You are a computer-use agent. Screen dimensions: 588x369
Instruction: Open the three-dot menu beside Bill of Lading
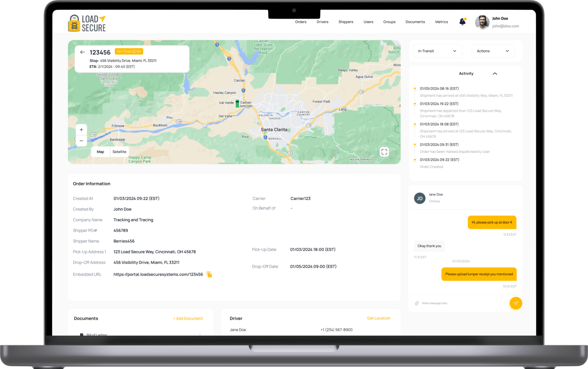[x=200, y=335]
